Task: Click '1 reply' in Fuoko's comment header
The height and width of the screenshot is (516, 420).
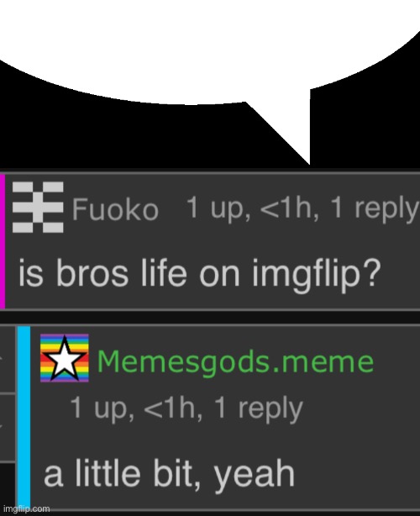Action: point(375,208)
